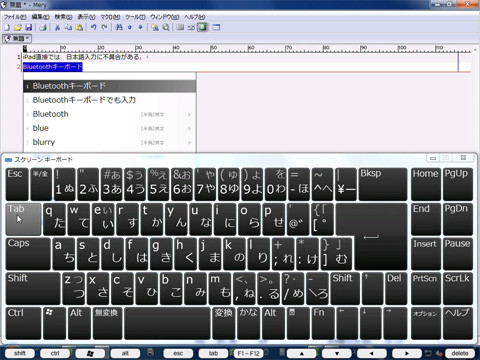
Task: Click the Find previous up-arrow icon
Action: coord(130,27)
